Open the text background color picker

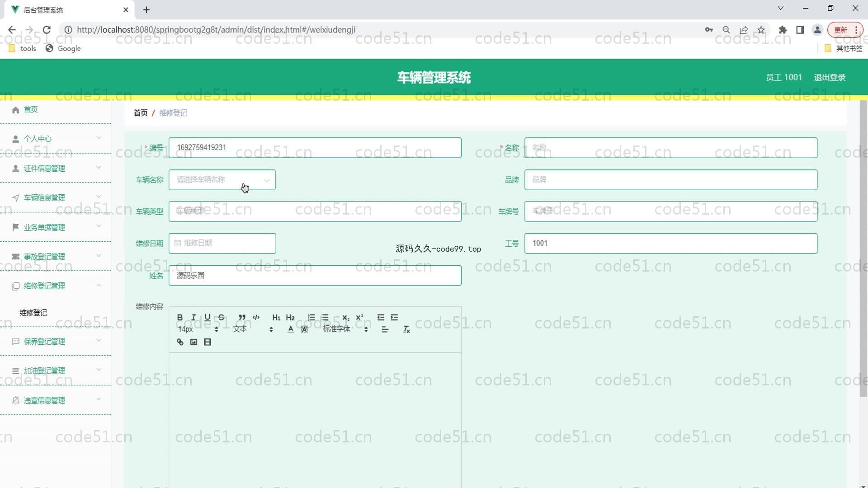pyautogui.click(x=304, y=329)
